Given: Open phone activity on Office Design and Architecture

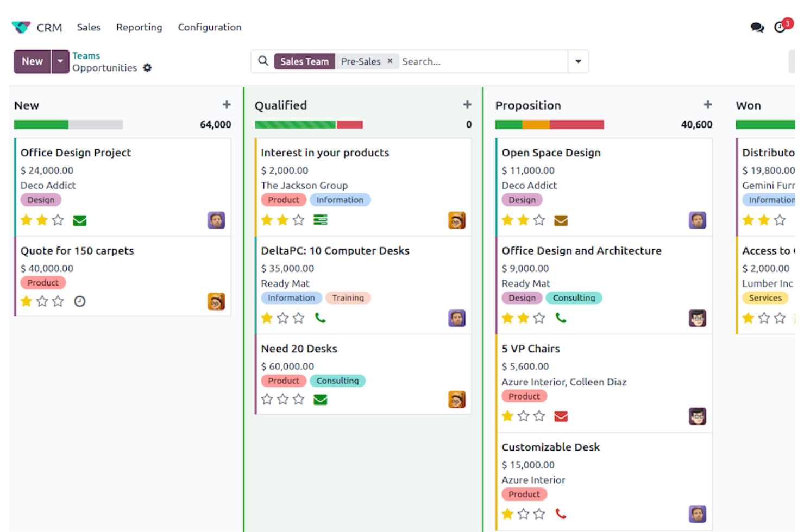Looking at the screenshot, I should click(561, 318).
